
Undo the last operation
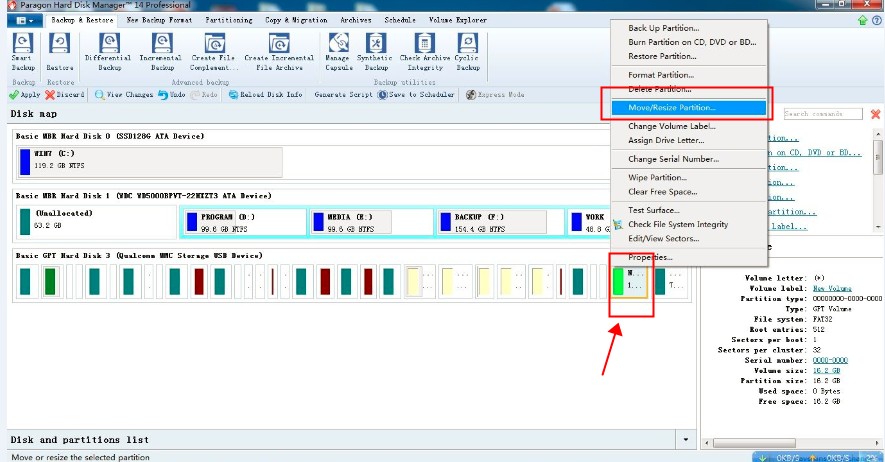pyautogui.click(x=172, y=95)
